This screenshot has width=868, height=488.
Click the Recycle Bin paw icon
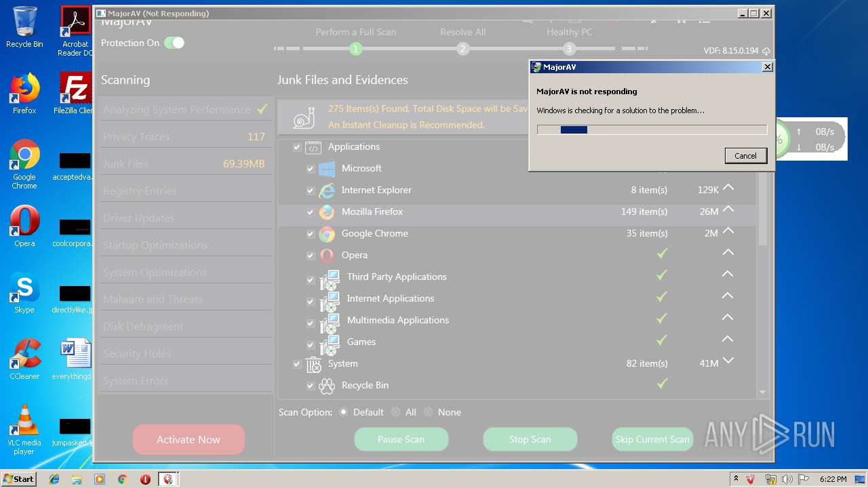pyautogui.click(x=327, y=386)
